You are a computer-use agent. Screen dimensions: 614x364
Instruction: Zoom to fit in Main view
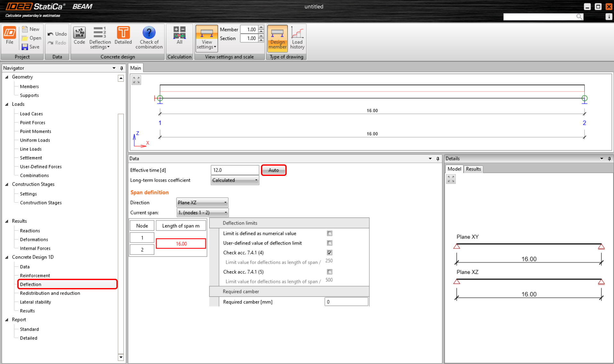pyautogui.click(x=136, y=80)
